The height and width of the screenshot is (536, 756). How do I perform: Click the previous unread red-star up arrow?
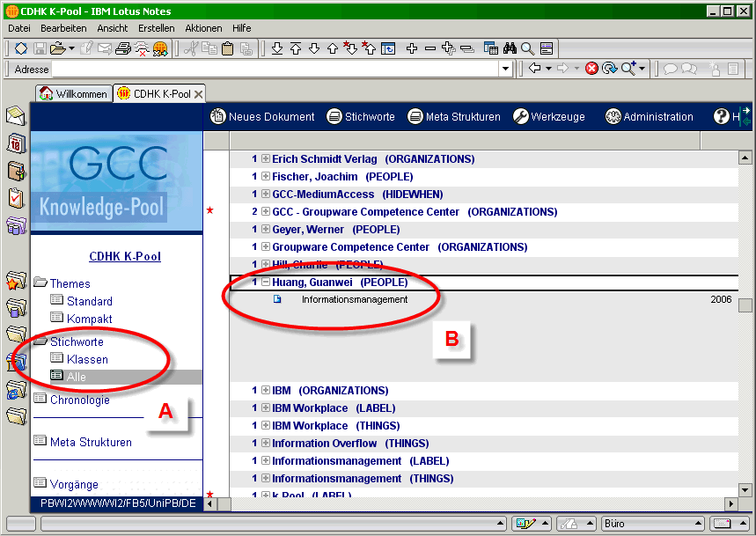[369, 48]
